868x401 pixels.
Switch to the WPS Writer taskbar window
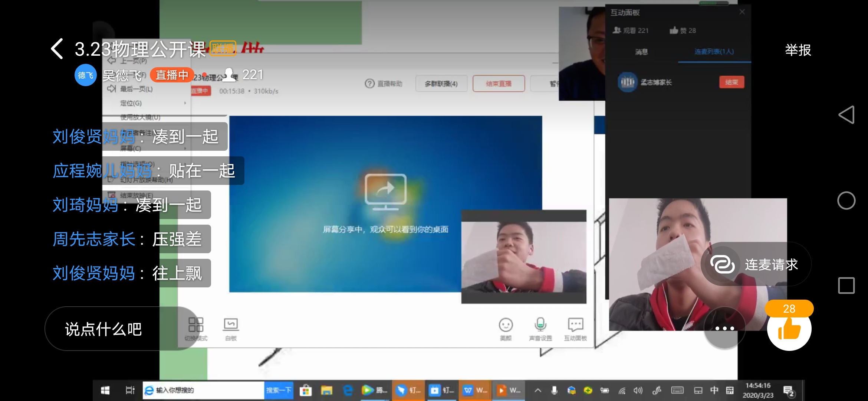[476, 390]
